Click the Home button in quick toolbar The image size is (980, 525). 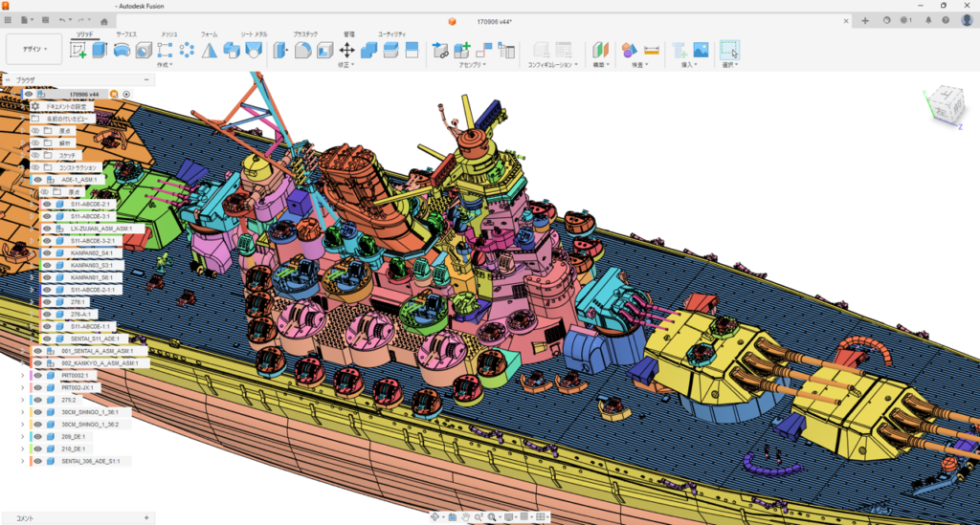pos(103,20)
